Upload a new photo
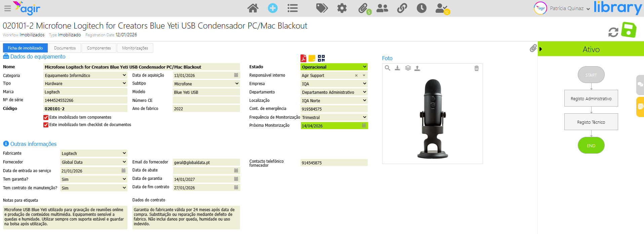 click(x=417, y=68)
